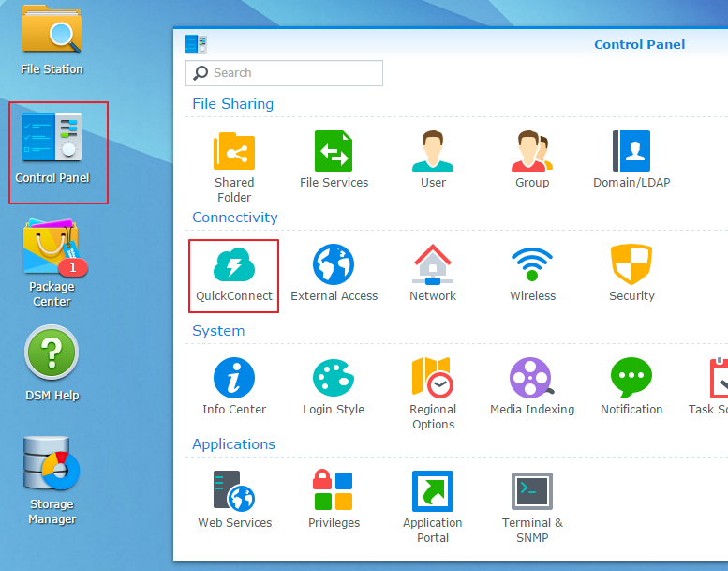The image size is (728, 571).
Task: Open Web Services settings
Action: point(234,500)
